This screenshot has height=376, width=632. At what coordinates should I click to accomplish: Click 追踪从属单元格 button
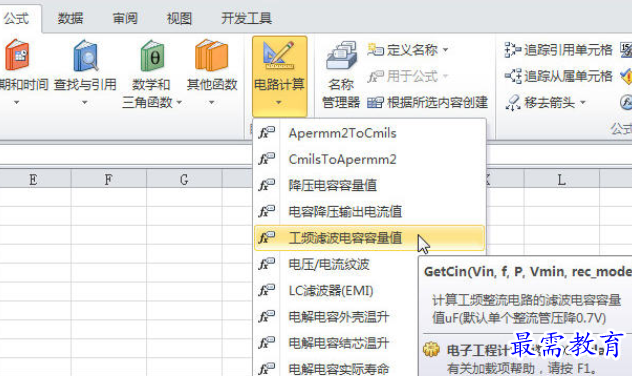[558, 76]
